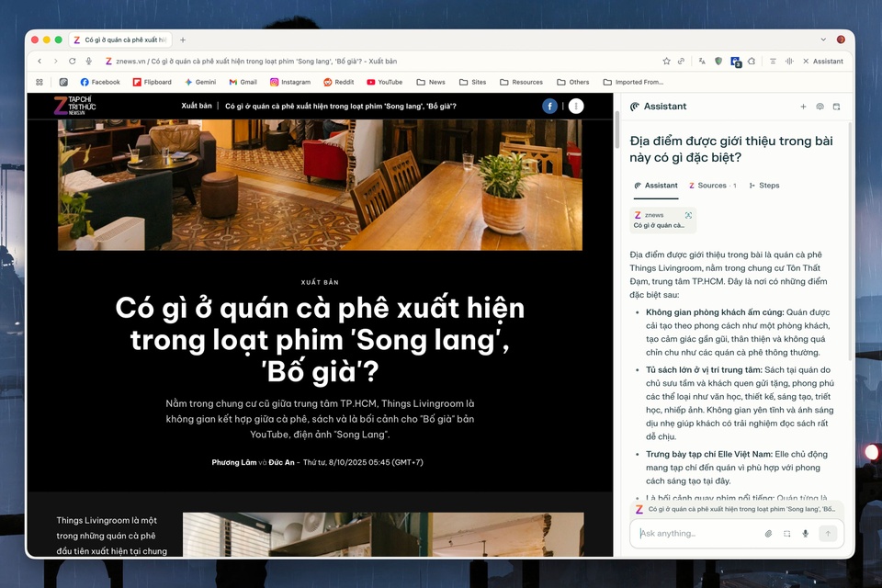The width and height of the screenshot is (882, 588).
Task: Click the Tạp chí Tri Thức Z logo
Action: click(x=74, y=106)
